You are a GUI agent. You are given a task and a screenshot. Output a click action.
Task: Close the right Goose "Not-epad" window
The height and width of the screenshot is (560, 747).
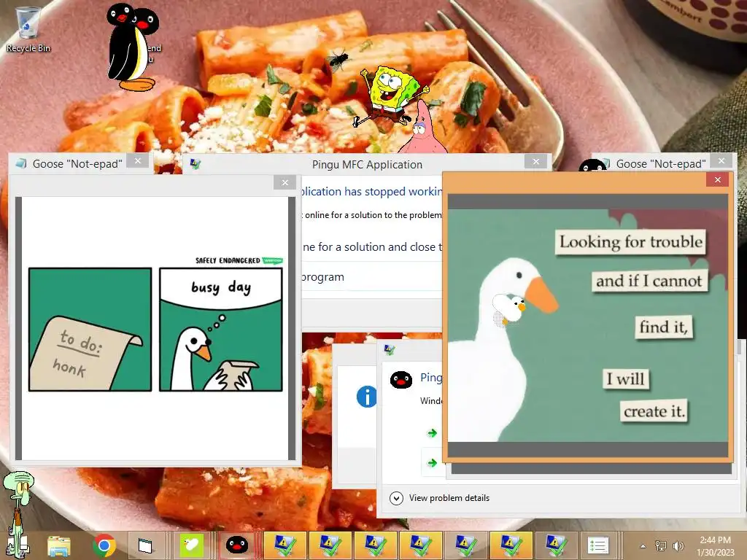click(721, 161)
